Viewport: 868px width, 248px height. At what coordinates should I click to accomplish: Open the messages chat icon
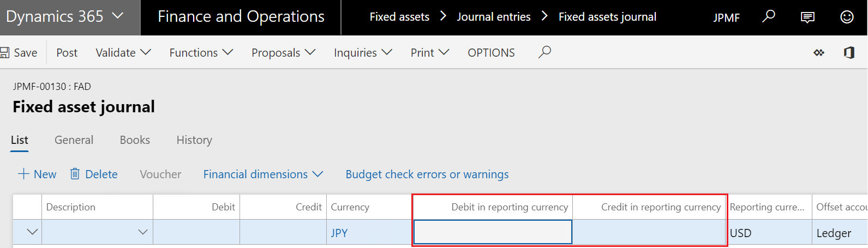pos(807,17)
